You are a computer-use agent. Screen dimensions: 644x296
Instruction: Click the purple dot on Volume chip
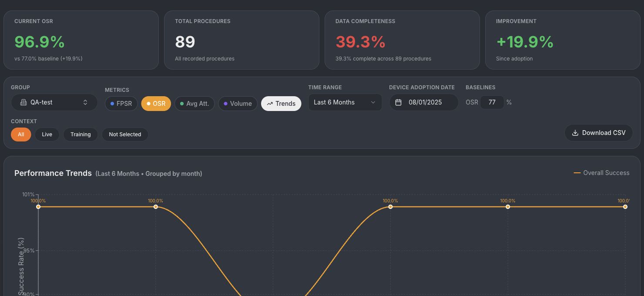click(x=225, y=104)
